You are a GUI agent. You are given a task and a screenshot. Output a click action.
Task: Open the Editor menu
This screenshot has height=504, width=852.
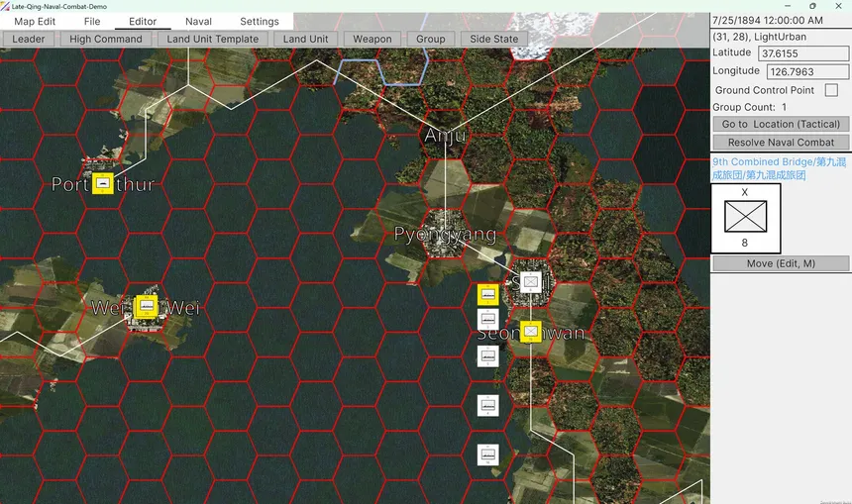coord(143,21)
